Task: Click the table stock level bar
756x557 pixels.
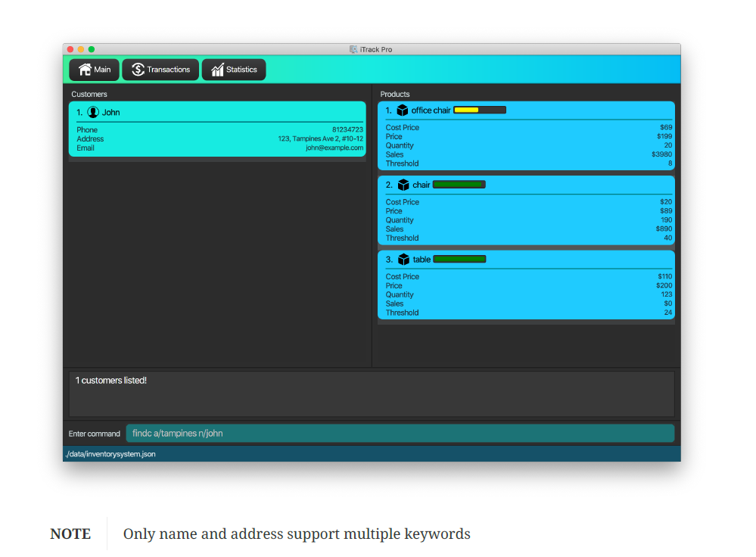Action: [459, 259]
